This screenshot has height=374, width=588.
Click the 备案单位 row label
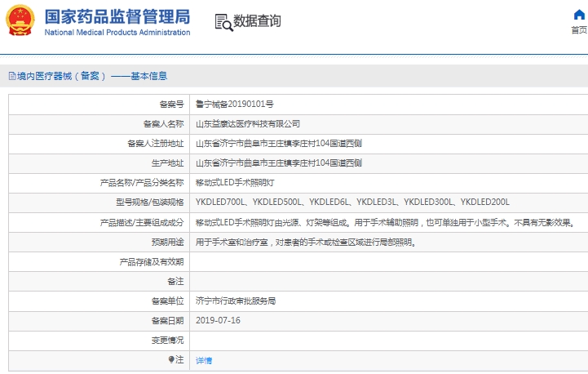click(168, 301)
